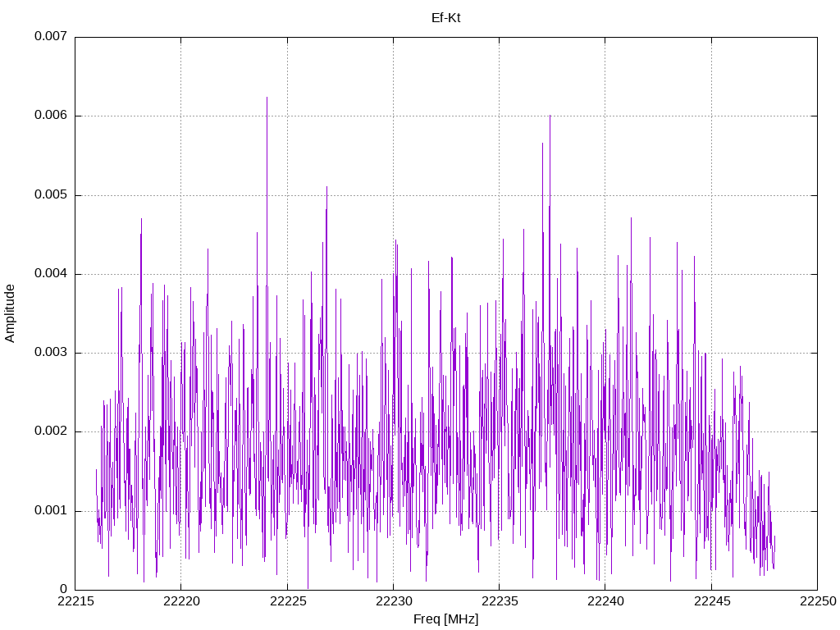Click the second-tallest peak near 22237 MHz
Viewport: 840px width, 630px height.
[x=550, y=116]
